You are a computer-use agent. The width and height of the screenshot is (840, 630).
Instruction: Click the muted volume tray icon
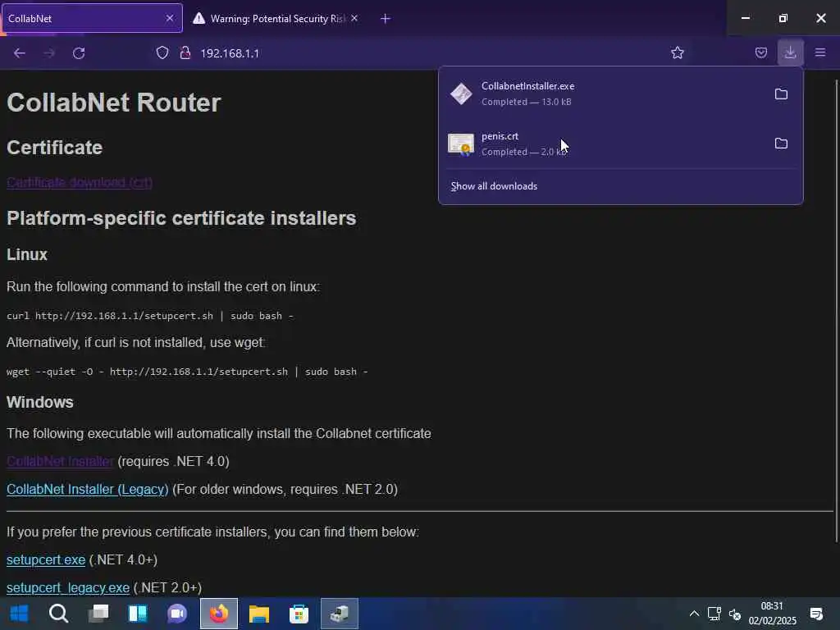click(x=735, y=614)
